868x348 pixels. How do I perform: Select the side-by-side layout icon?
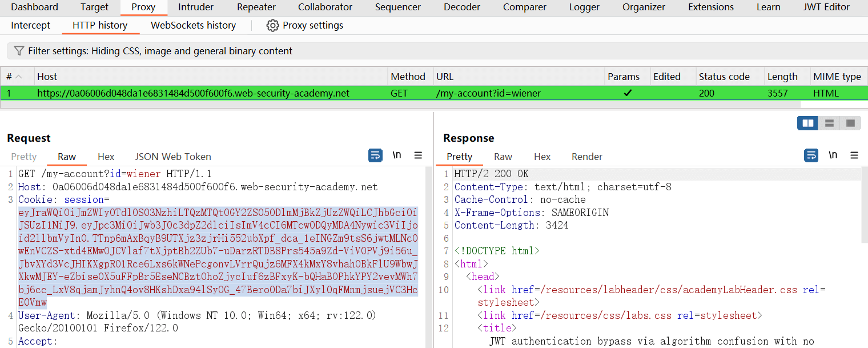pos(807,123)
